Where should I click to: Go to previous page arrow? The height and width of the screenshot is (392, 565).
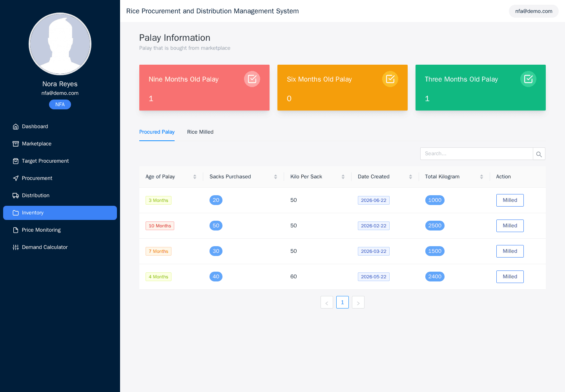(x=327, y=302)
